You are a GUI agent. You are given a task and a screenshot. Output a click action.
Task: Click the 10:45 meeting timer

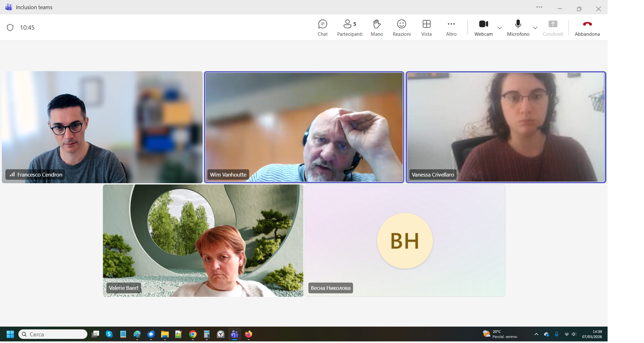tap(27, 28)
